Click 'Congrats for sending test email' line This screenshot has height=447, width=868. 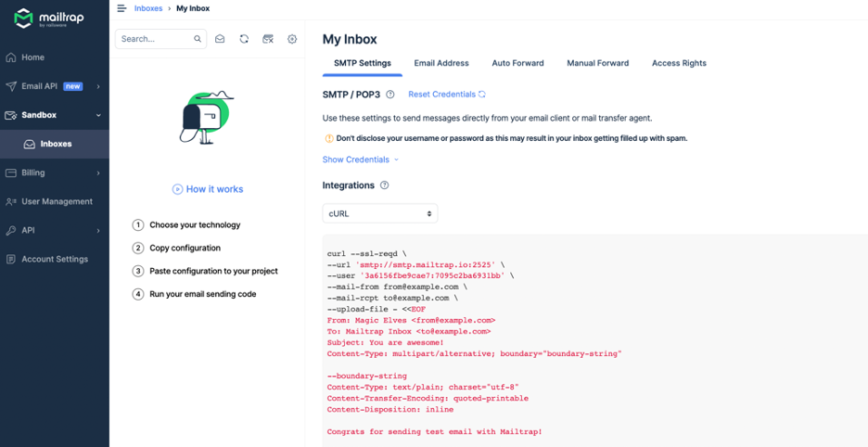(x=435, y=431)
